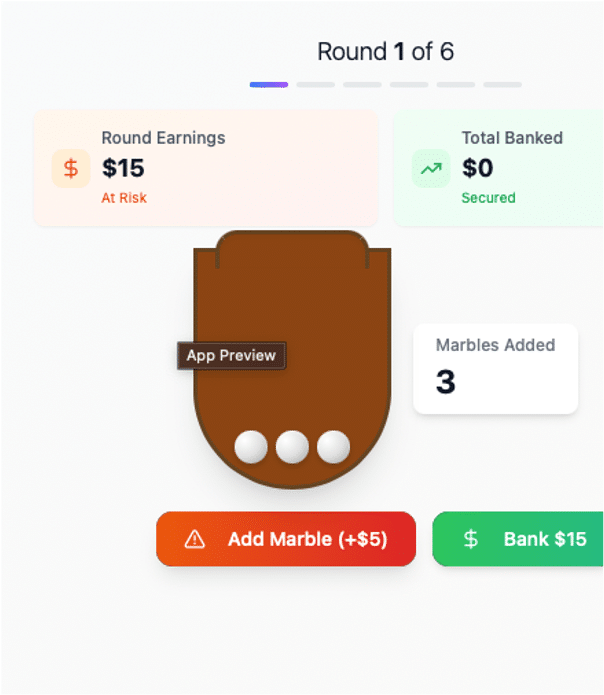Click the dollar icon in Round Earnings card
This screenshot has width=604, height=695.
tap(71, 168)
